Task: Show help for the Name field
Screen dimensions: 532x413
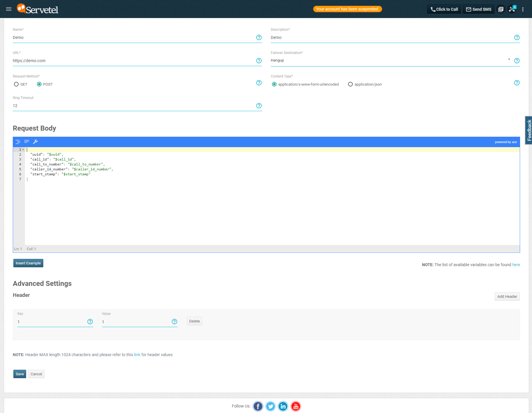Action: click(259, 37)
